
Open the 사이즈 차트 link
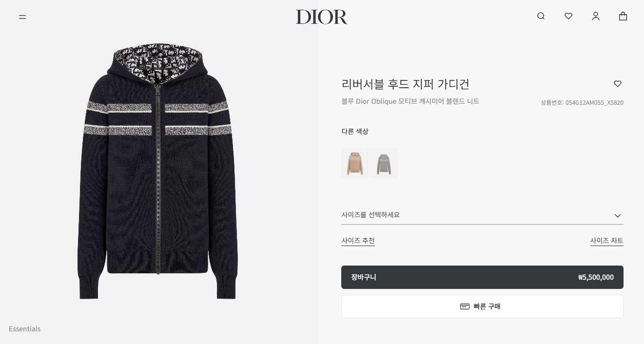[x=606, y=241]
